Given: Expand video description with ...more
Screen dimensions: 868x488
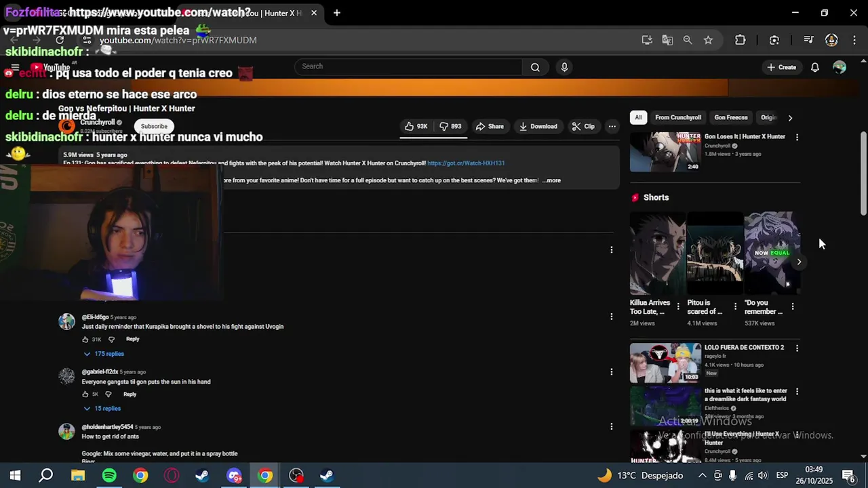Looking at the screenshot, I should point(552,180).
